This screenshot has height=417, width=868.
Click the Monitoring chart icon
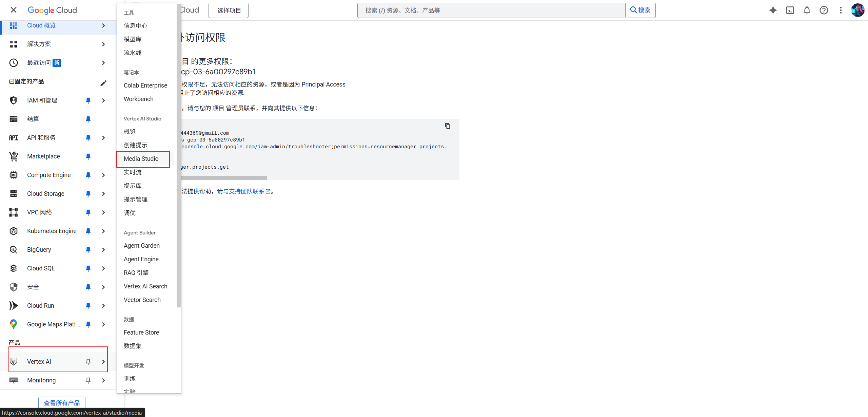[14, 380]
